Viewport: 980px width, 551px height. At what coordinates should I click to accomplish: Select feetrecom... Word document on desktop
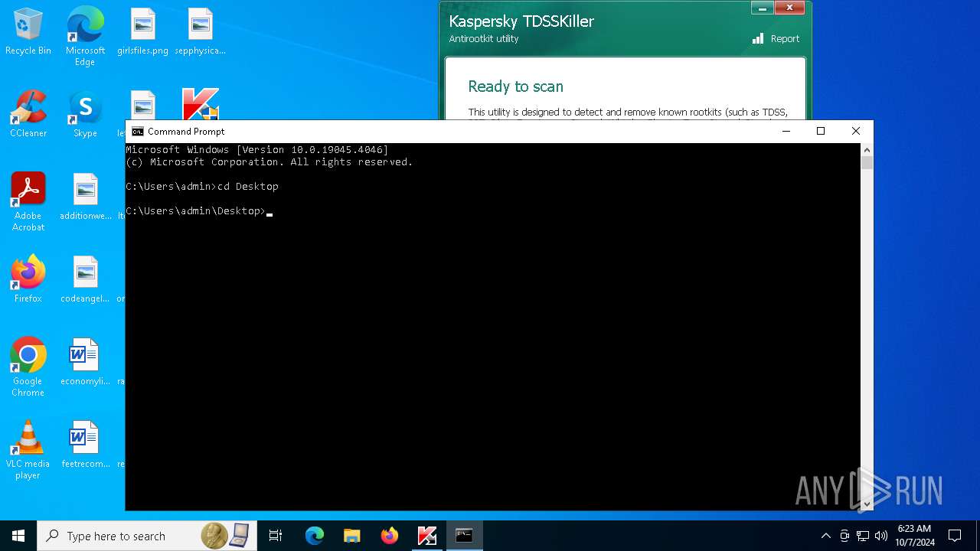(x=85, y=445)
